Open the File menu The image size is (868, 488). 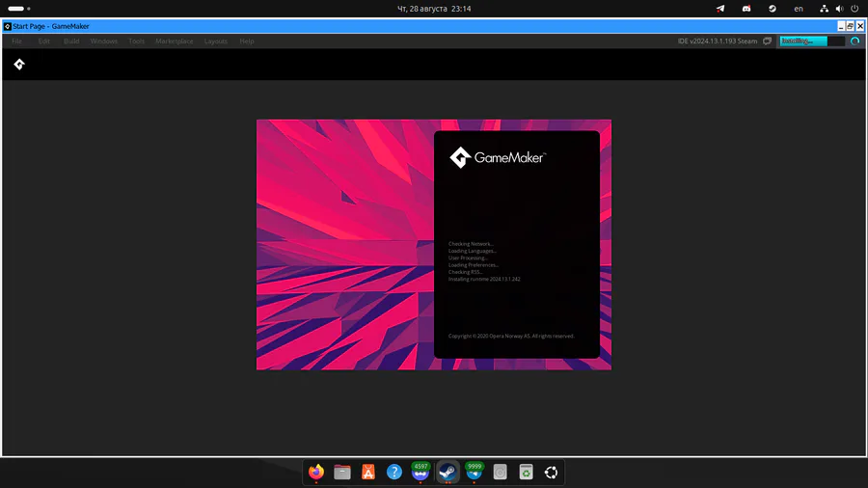point(17,41)
